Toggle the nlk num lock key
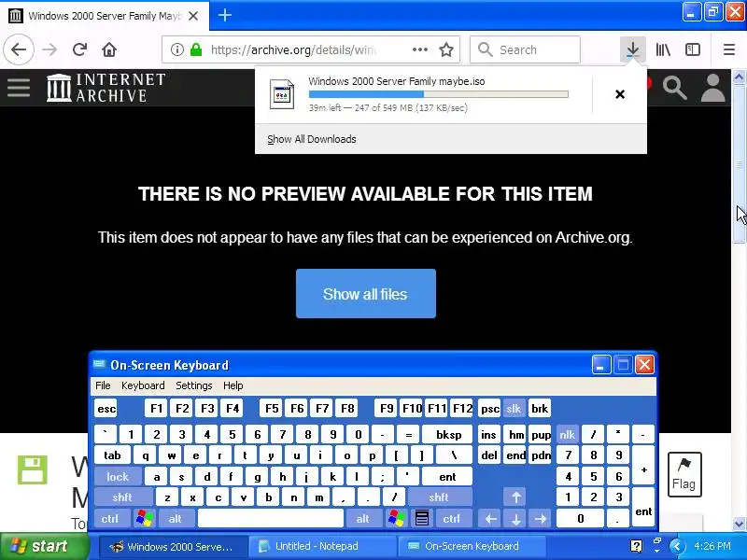Viewport: 747px width, 560px height. pyautogui.click(x=567, y=435)
